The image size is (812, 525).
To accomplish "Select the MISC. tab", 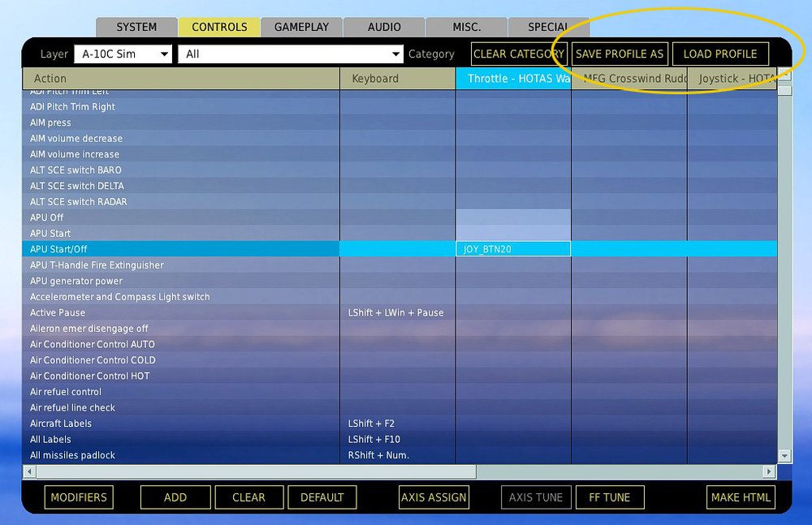I will 466,27.
